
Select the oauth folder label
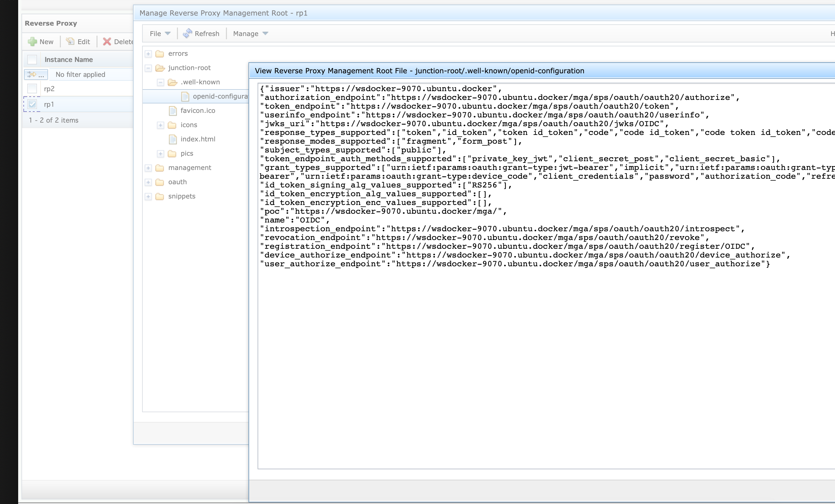177,182
